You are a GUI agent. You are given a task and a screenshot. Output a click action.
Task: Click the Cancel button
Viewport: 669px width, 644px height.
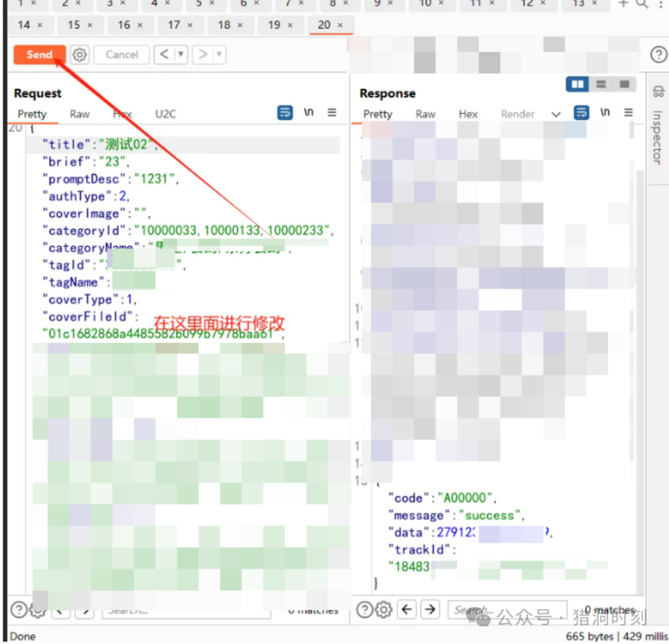121,54
